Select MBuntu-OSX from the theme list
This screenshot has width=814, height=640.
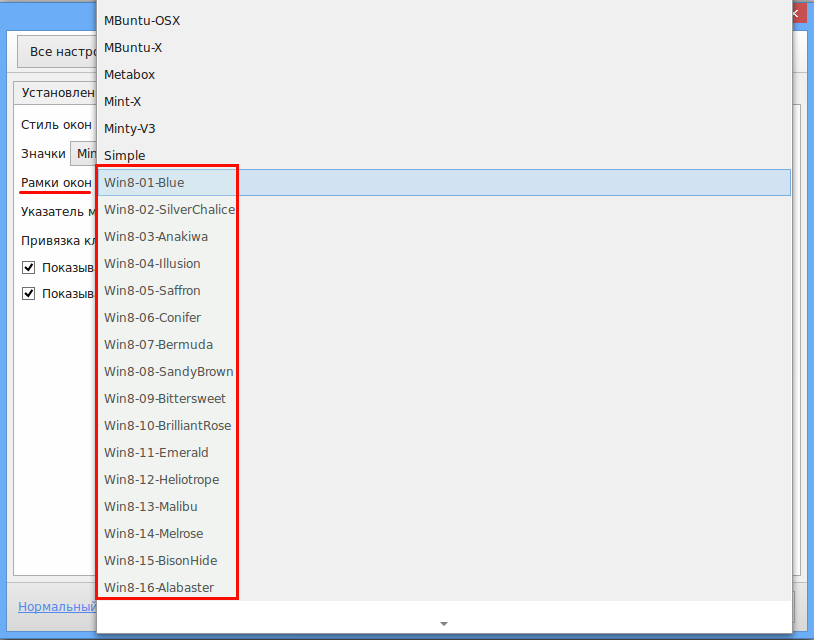click(444, 21)
